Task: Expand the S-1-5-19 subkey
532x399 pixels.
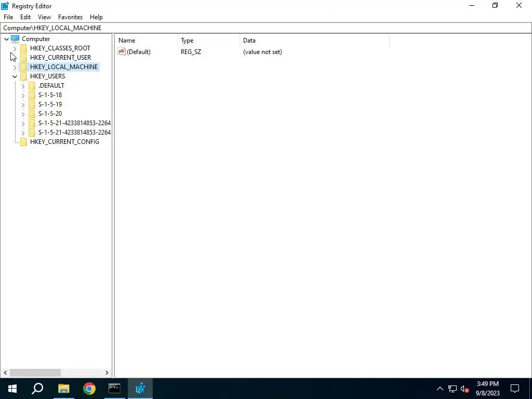Action: [x=23, y=104]
